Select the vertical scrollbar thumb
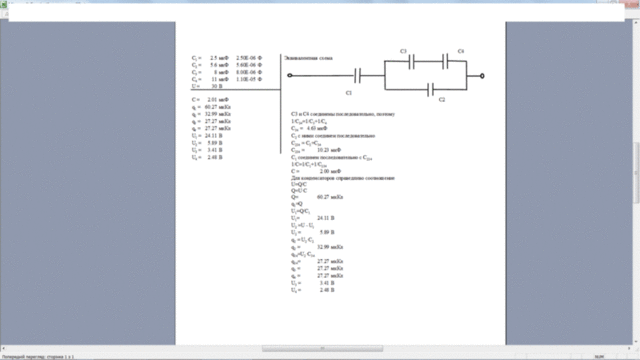This screenshot has width=640, height=360. pyautogui.click(x=636, y=173)
